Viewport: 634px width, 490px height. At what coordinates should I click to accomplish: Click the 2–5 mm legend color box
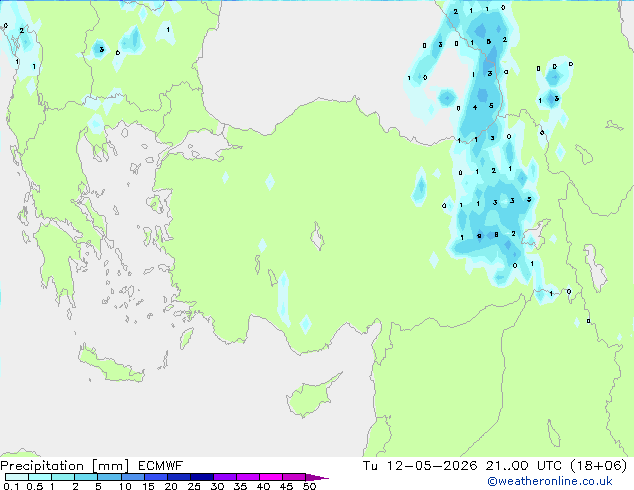pos(86,477)
